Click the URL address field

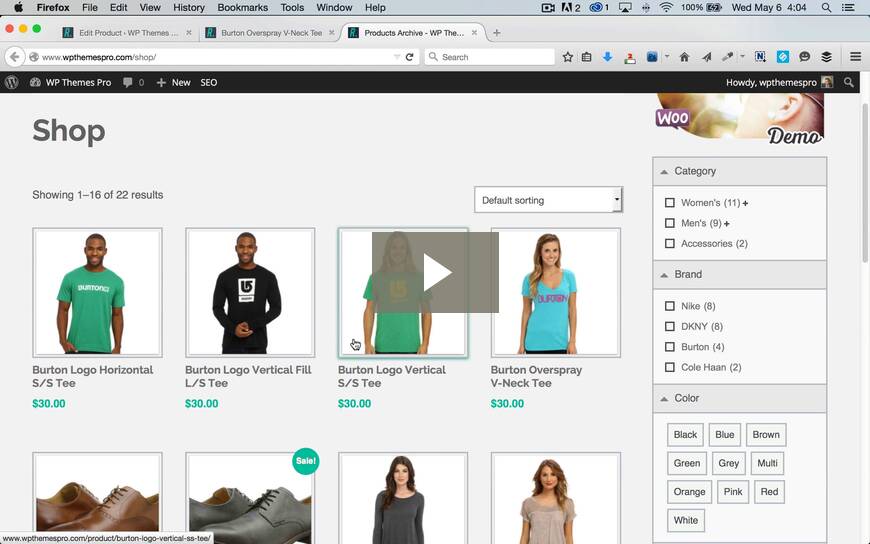(216, 57)
